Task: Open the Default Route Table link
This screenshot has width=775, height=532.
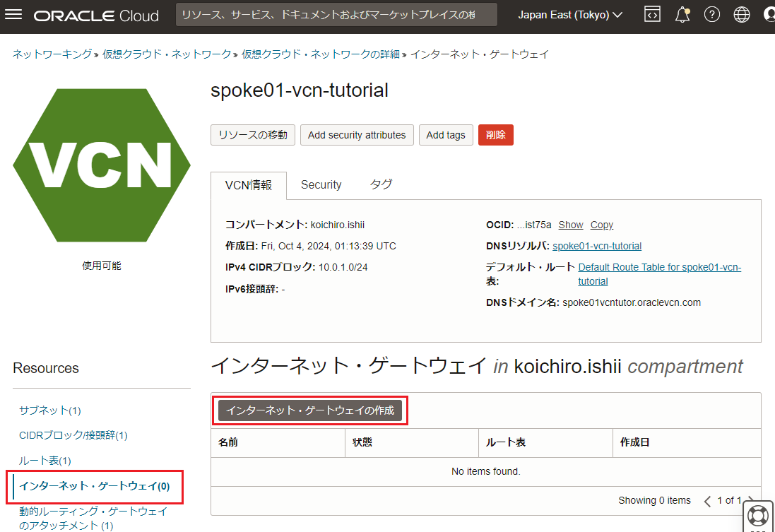Action: click(x=659, y=268)
